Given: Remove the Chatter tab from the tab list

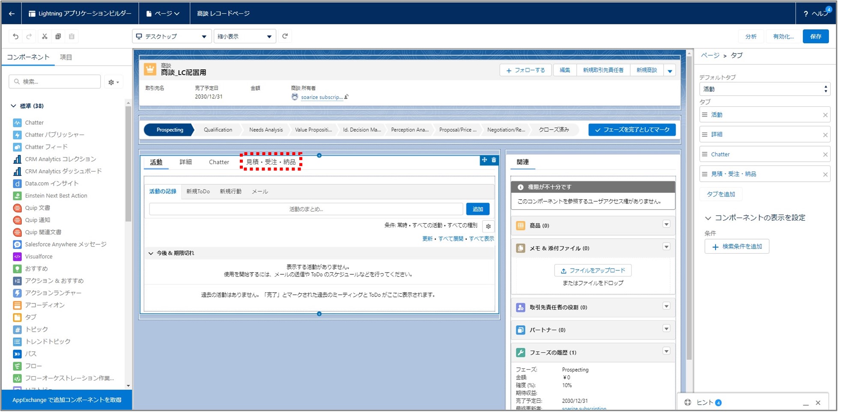Looking at the screenshot, I should [x=825, y=154].
